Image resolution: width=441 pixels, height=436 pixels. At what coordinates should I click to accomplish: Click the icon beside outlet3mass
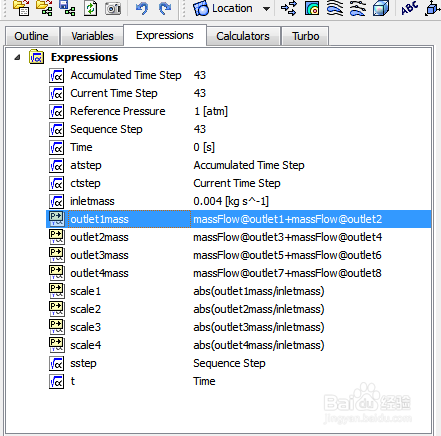coord(56,255)
